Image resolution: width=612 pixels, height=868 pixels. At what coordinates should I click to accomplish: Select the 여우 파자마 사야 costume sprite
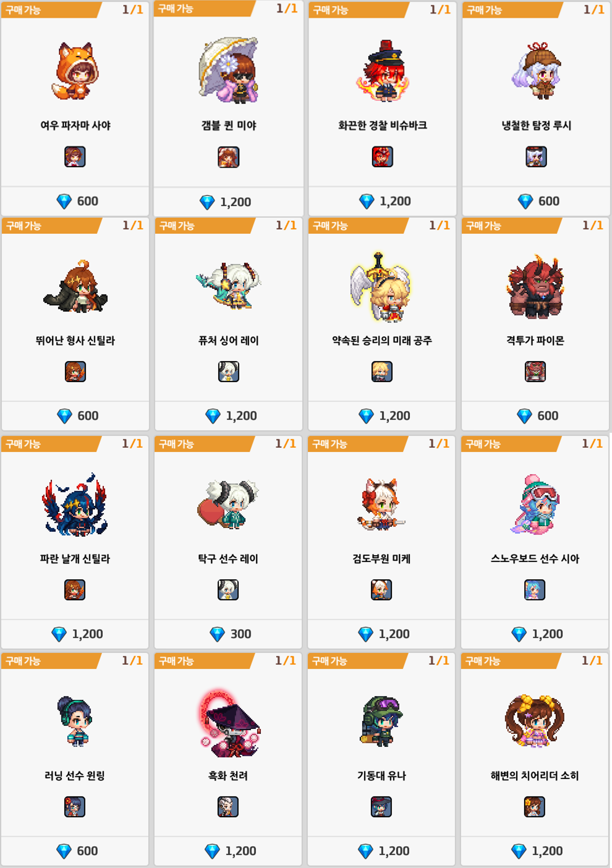75,71
